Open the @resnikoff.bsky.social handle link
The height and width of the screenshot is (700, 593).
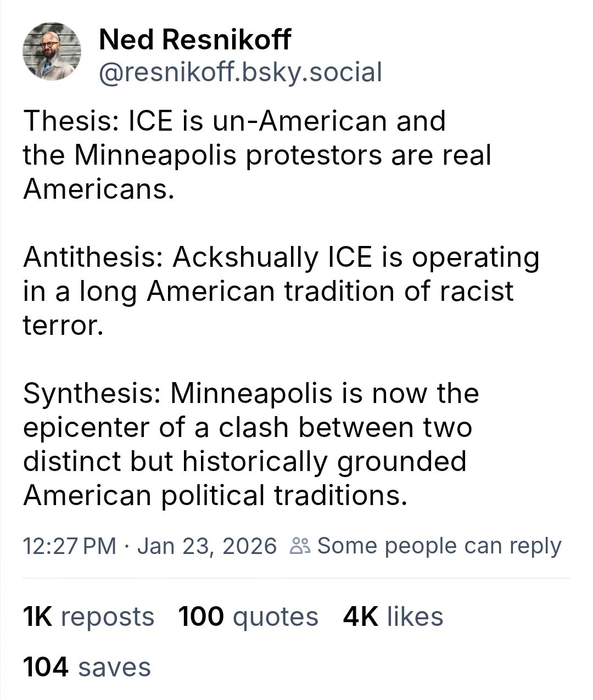[x=240, y=72]
